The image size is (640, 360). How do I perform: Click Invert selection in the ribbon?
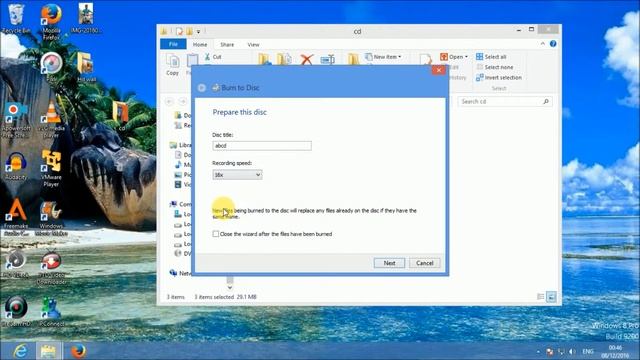click(499, 78)
